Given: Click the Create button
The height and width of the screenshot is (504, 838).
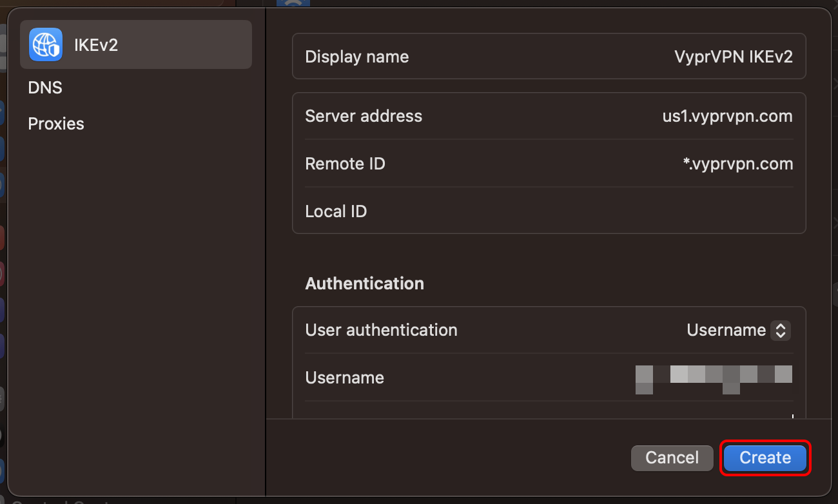Looking at the screenshot, I should (765, 458).
